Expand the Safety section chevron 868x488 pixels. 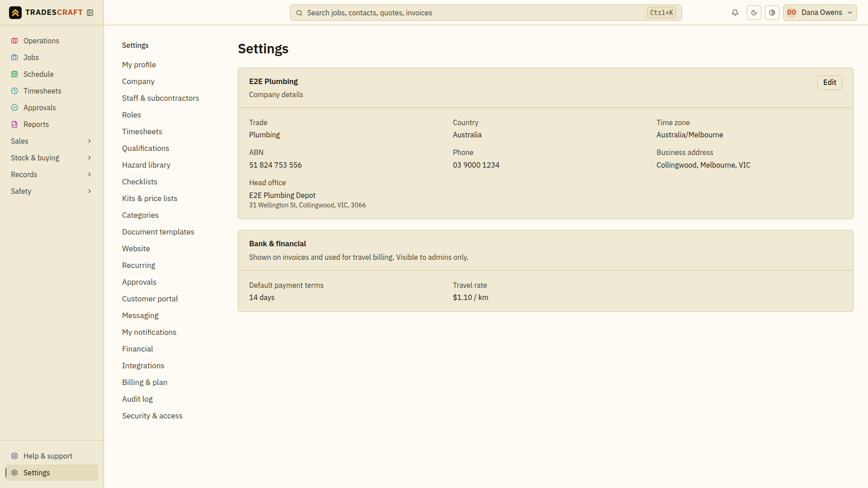90,191
